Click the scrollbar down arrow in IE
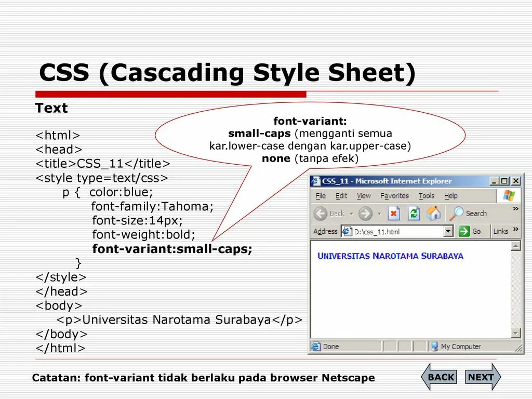 point(516,333)
